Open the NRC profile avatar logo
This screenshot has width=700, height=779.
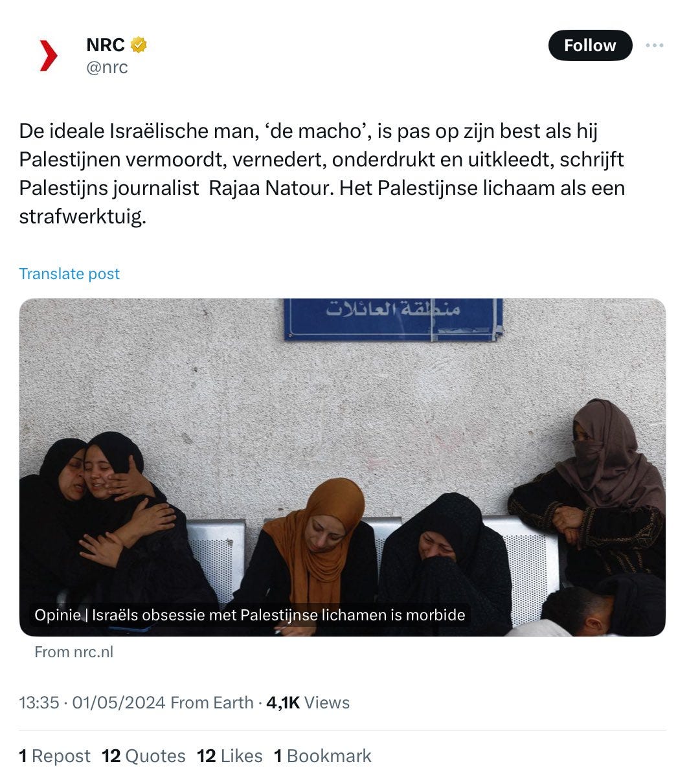coord(49,55)
